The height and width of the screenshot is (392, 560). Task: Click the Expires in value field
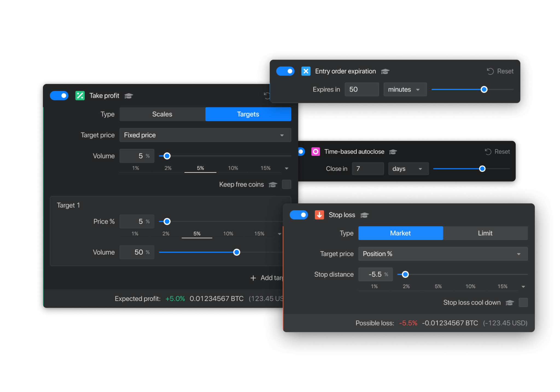[x=361, y=90]
